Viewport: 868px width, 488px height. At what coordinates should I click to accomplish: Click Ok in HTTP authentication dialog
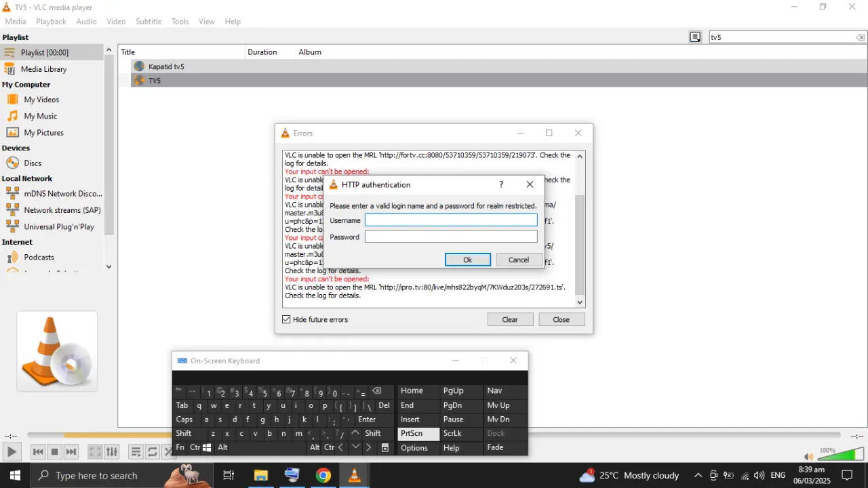468,260
